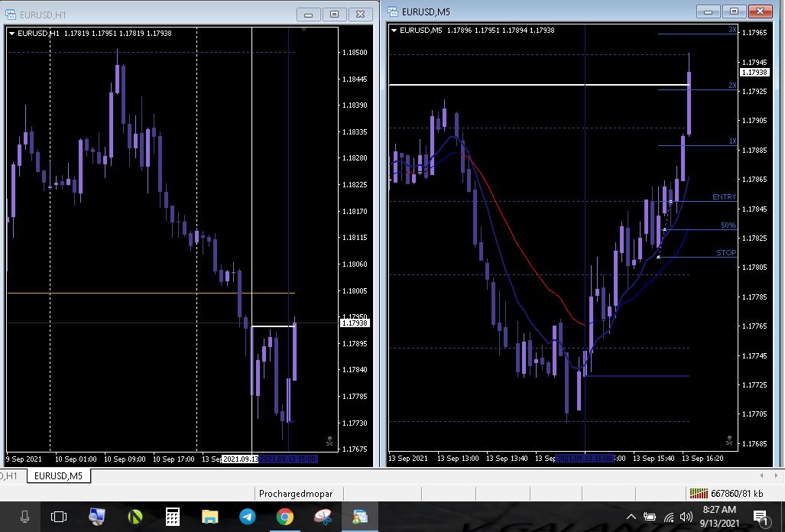The width and height of the screenshot is (785, 532).
Task: Click the EURUSD,M5 chart window icon
Action: click(393, 11)
